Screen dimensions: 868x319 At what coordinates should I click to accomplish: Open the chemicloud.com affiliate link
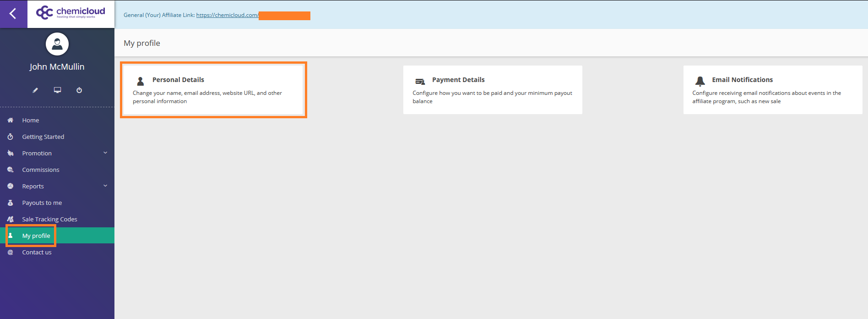tap(228, 15)
